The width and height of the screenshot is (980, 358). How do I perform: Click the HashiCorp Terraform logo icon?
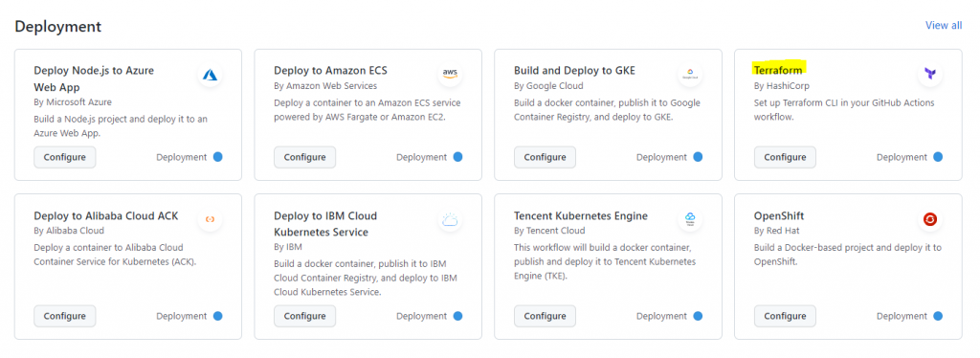click(930, 74)
